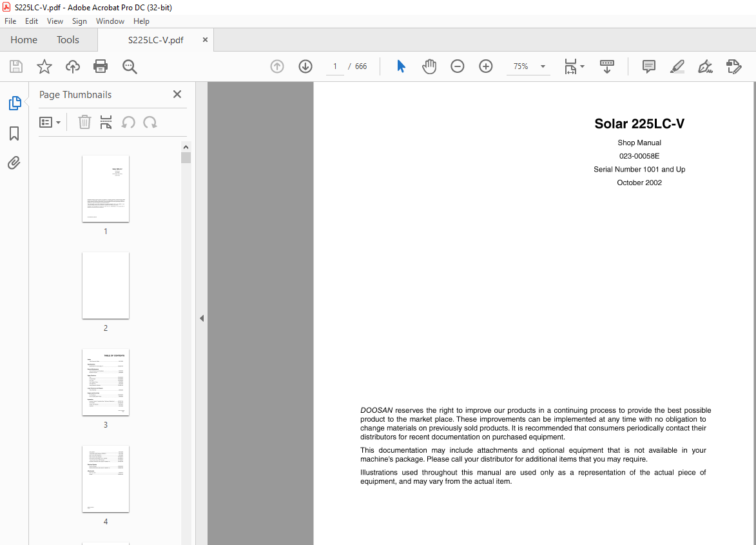
Task: Add a sticky note comment
Action: pyautogui.click(x=649, y=66)
